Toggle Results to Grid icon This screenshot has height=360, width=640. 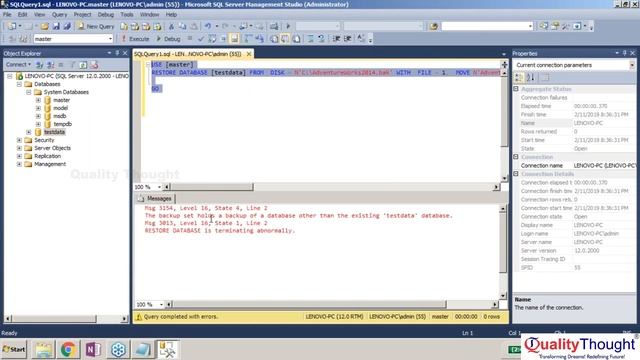tap(285, 39)
